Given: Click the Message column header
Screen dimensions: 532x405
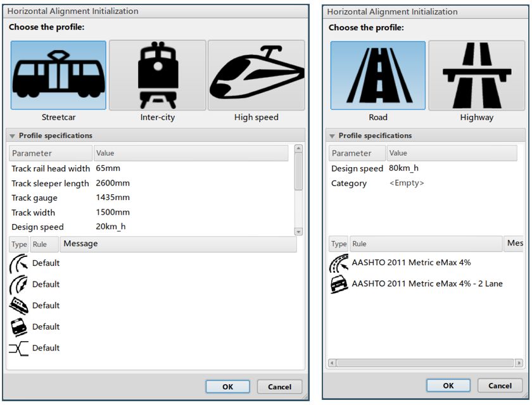Looking at the screenshot, I should tap(177, 244).
